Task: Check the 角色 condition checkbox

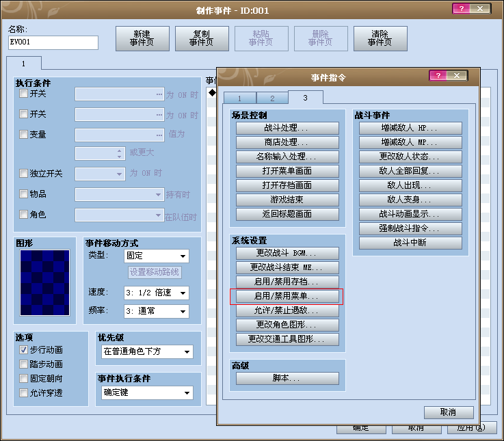Action: [23, 214]
